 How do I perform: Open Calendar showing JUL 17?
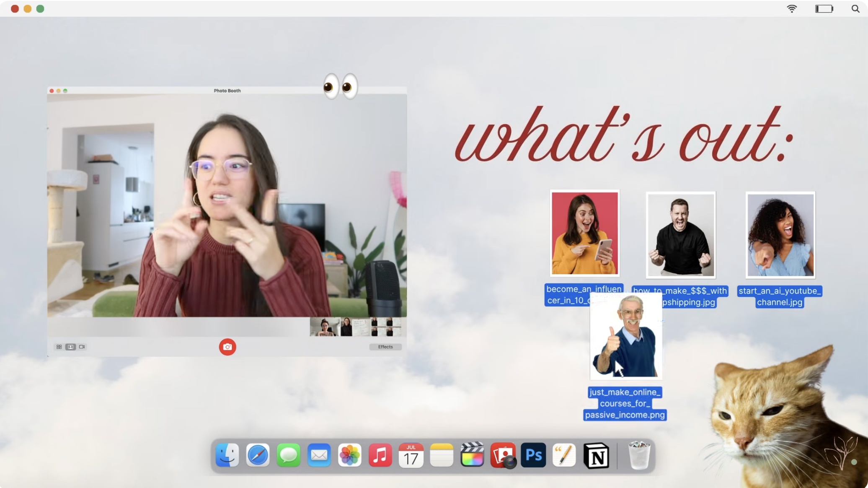pyautogui.click(x=411, y=455)
